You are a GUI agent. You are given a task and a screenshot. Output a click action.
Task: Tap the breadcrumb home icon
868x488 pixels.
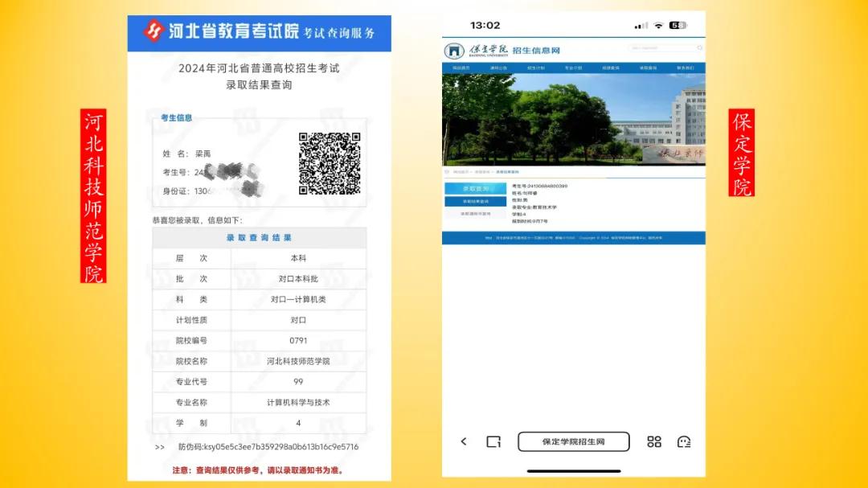[x=447, y=172]
